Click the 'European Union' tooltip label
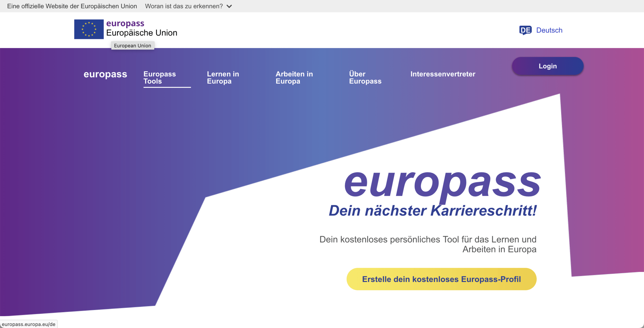Screen dimensions: 644x328 pos(133,45)
